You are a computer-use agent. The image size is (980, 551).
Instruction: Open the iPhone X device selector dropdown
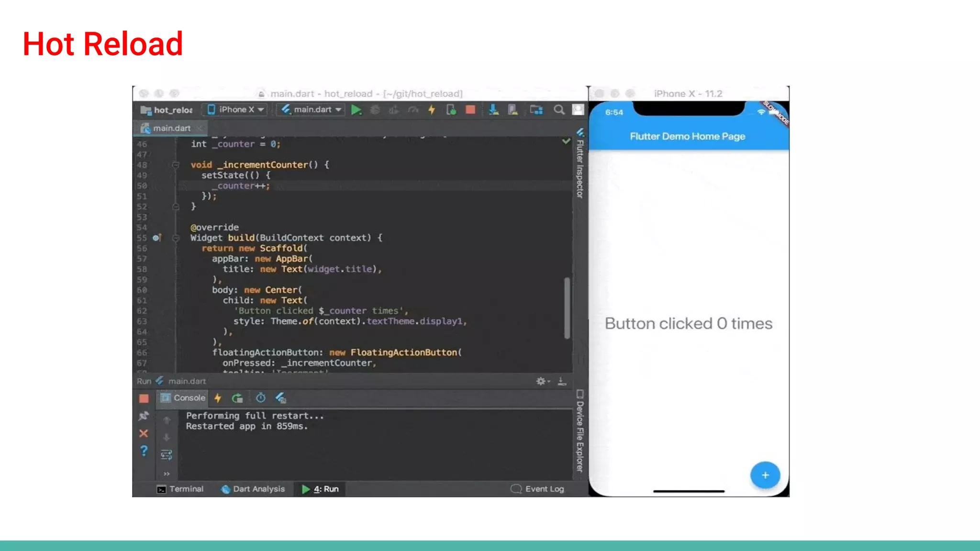[x=236, y=110]
